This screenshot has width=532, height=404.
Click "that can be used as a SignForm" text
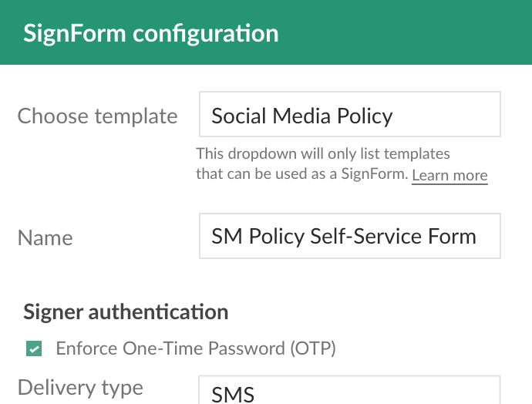[301, 175]
